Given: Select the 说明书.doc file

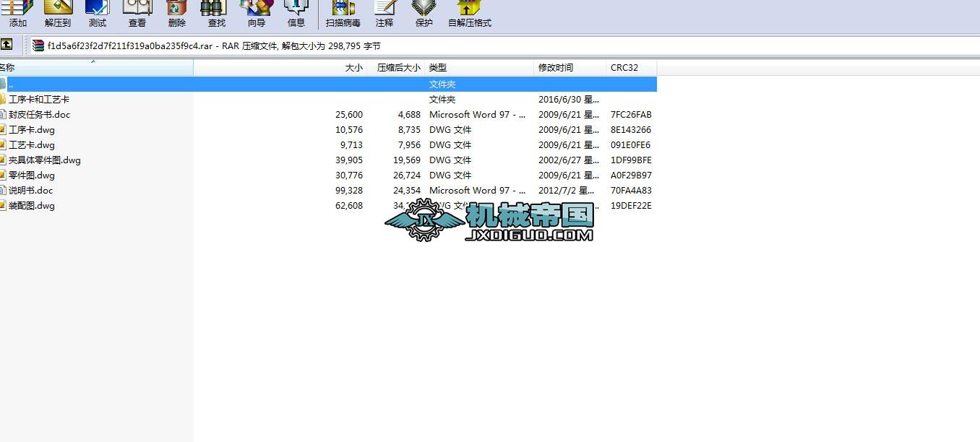Looking at the screenshot, I should pos(30,190).
